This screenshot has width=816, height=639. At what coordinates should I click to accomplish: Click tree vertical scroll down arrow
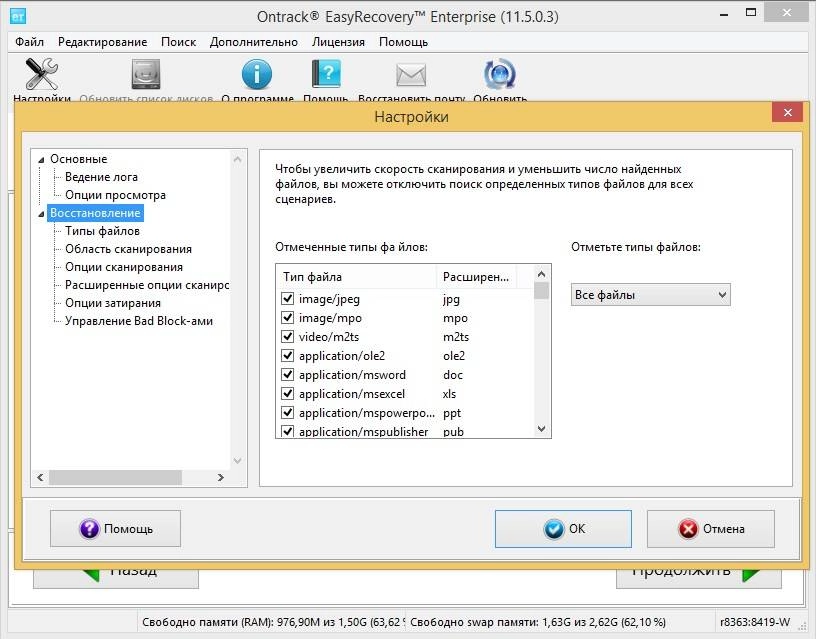pyautogui.click(x=237, y=461)
